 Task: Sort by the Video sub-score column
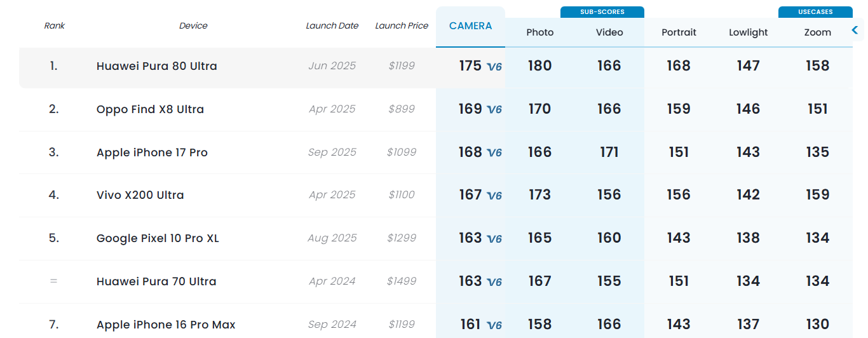(609, 32)
